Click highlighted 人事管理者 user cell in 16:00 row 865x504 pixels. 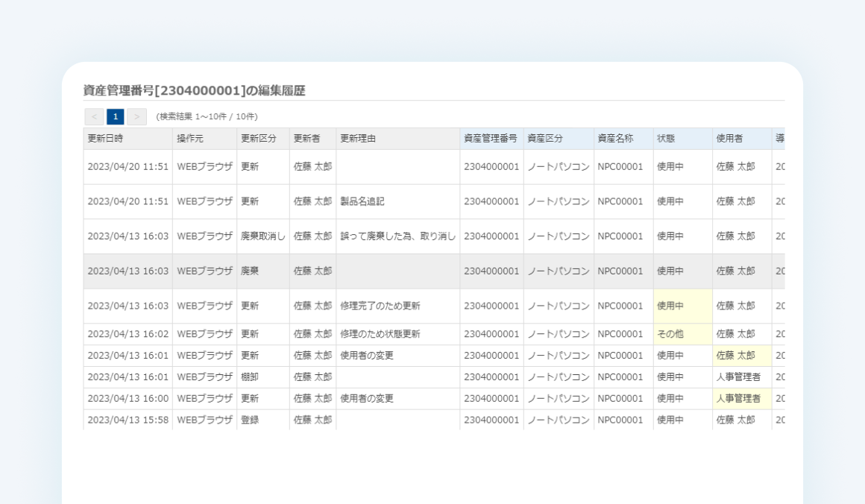742,398
